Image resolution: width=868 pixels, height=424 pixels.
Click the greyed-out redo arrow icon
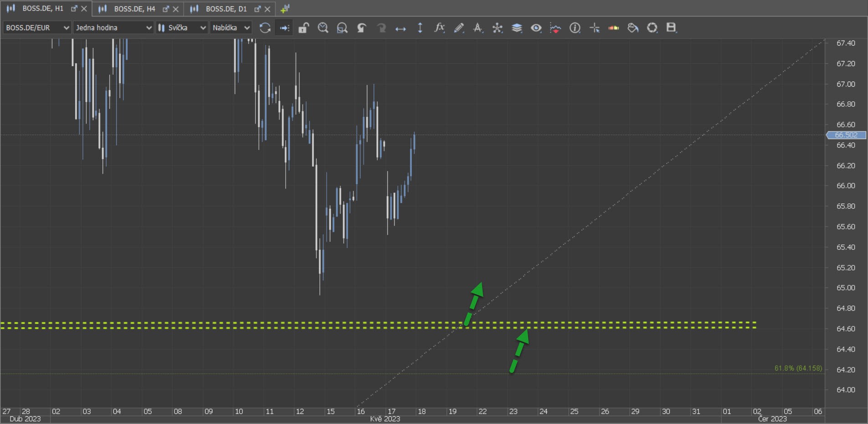tap(381, 28)
